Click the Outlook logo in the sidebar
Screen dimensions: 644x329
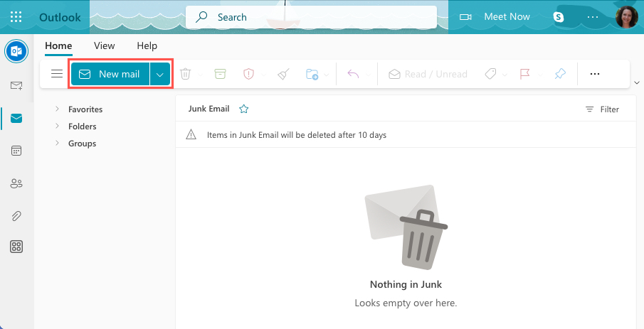[16, 51]
